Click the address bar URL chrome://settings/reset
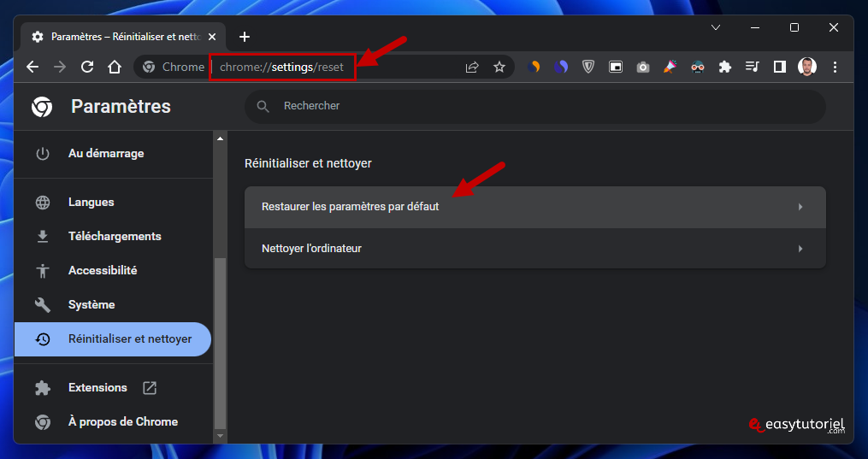 click(x=281, y=67)
